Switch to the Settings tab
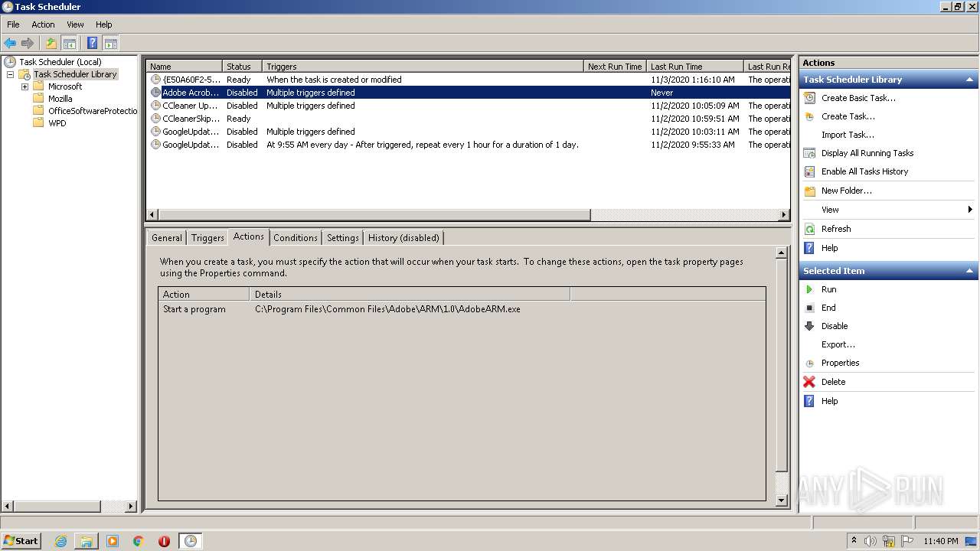The height and width of the screenshot is (551, 980). pyautogui.click(x=343, y=238)
